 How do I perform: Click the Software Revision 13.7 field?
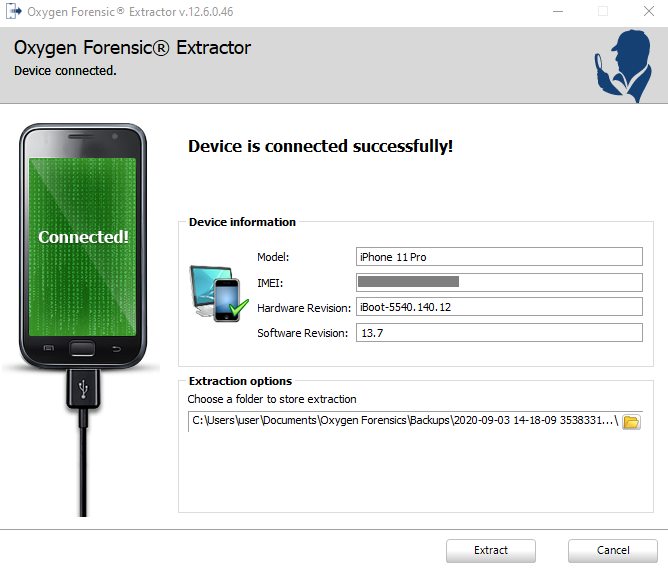(499, 332)
